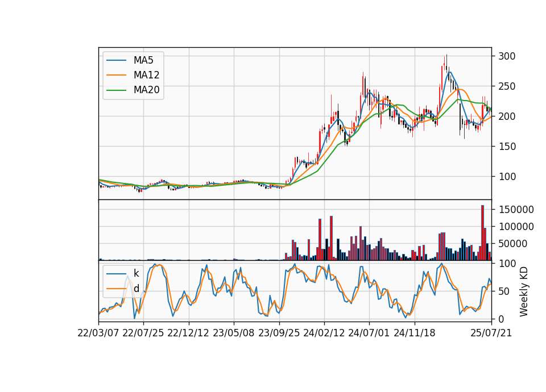This screenshot has height=392, width=546.
Task: Click the blue MA5 legend line sample
Action: (116, 60)
